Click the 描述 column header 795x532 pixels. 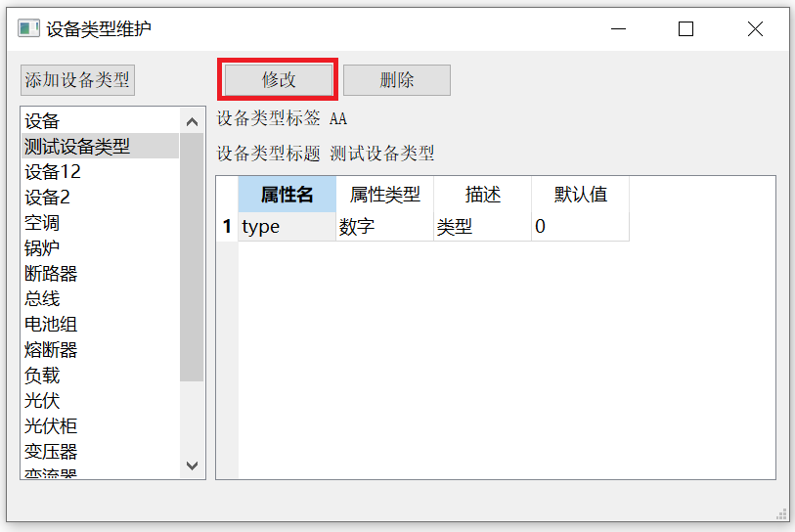pos(483,195)
